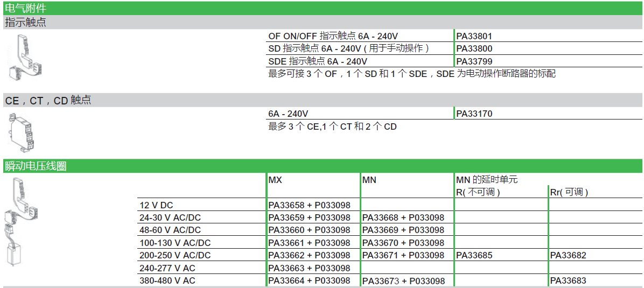Image resolution: width=644 pixels, height=288 pixels.
Task: Click the 瞬动电压线圈 green section header
Action: coord(36,166)
